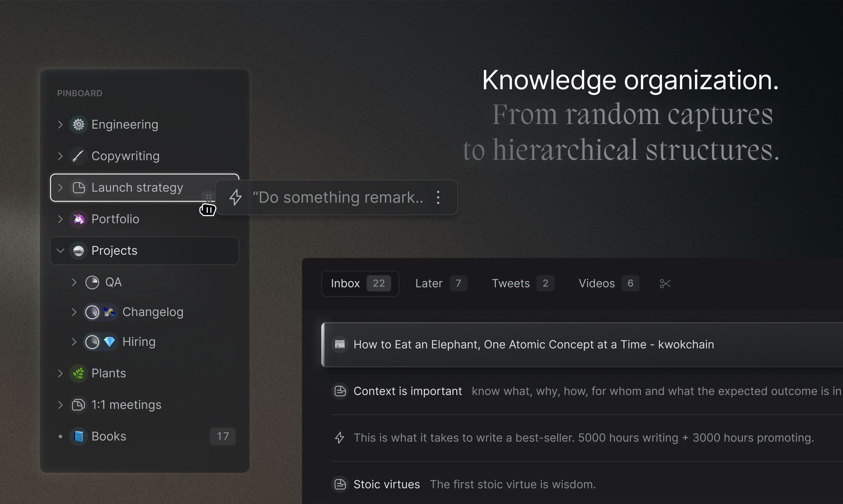The image size is (843, 504).
Task: Click the QA progress circle icon
Action: (92, 282)
